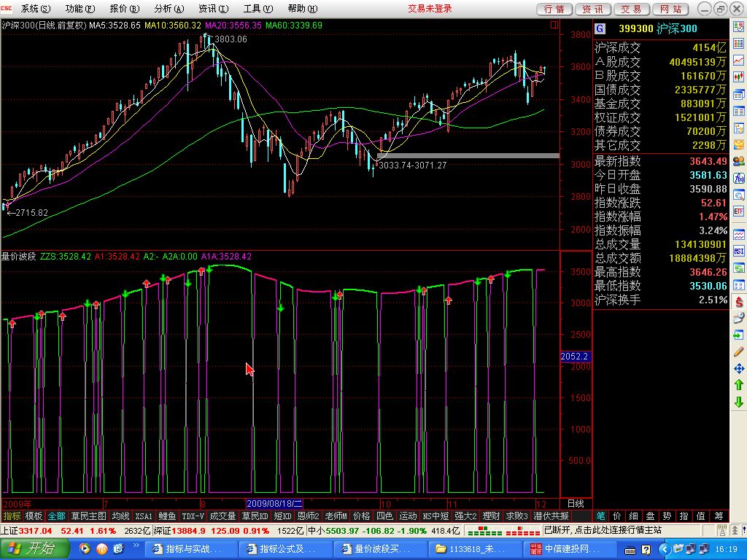Select the 全部 tab

point(56,516)
